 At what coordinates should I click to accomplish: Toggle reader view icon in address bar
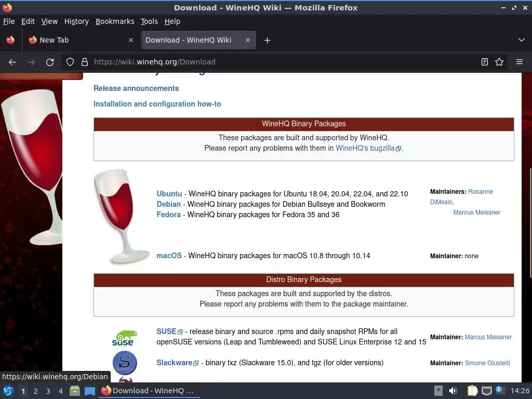485,62
